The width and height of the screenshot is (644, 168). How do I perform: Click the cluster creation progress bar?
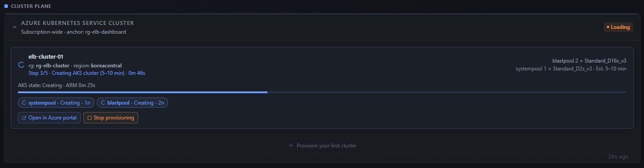(x=322, y=92)
